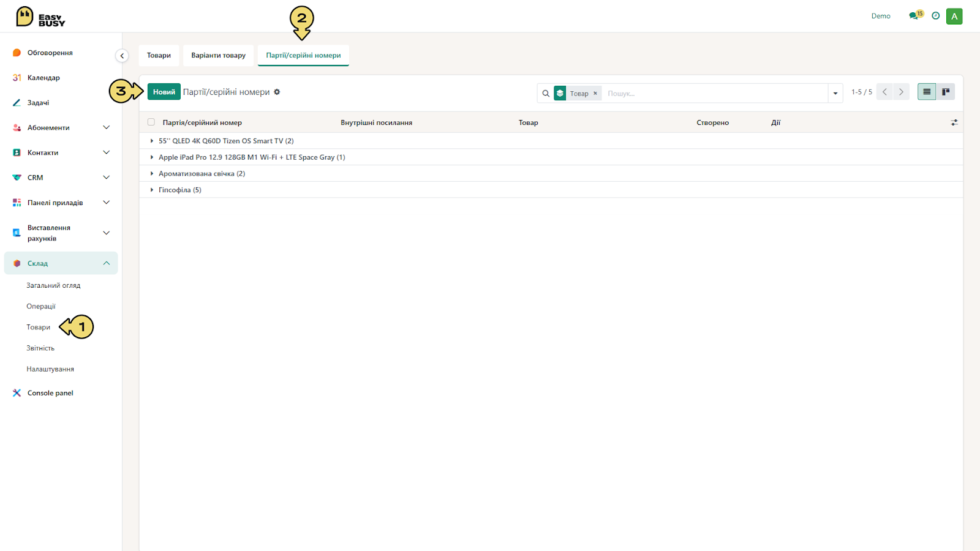Image resolution: width=980 pixels, height=551 pixels.
Task: Click the Склад cube icon
Action: click(17, 263)
